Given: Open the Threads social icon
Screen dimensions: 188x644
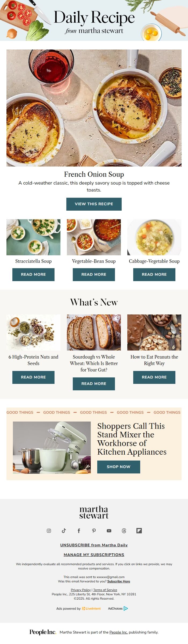Looking at the screenshot, I should click(124, 530).
